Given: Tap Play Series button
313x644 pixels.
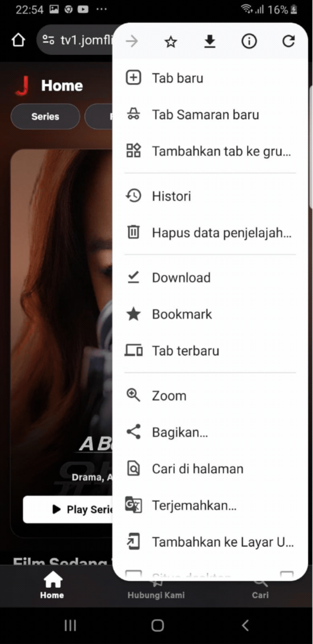Looking at the screenshot, I should click(68, 509).
